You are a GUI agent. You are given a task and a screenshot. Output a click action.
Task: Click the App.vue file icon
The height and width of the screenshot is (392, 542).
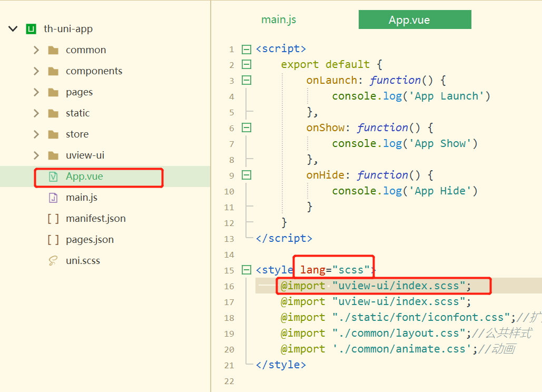tap(53, 177)
